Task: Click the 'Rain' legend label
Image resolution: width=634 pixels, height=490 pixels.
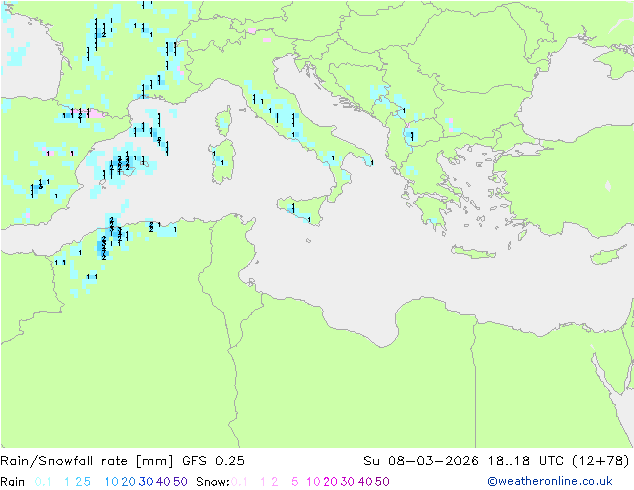Action: [13, 482]
